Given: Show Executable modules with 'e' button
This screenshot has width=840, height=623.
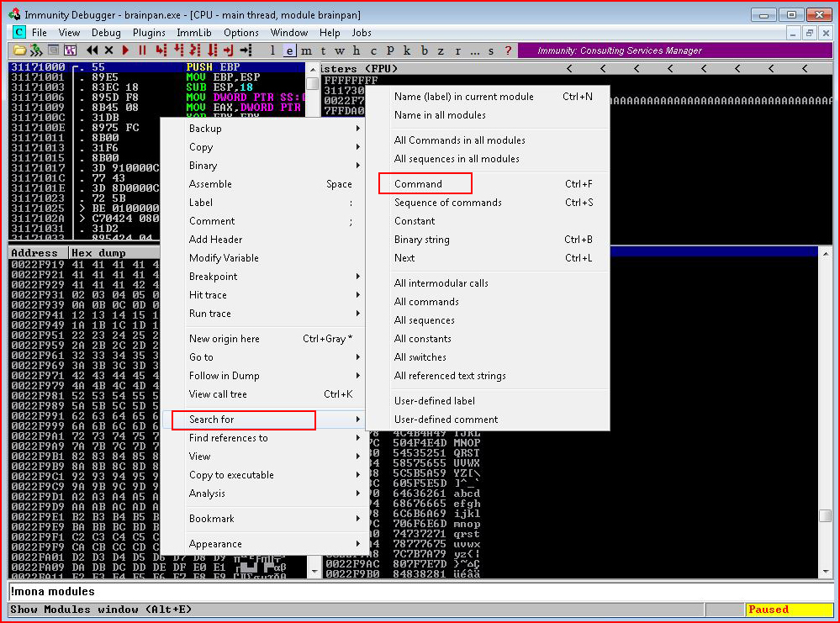Looking at the screenshot, I should (289, 50).
